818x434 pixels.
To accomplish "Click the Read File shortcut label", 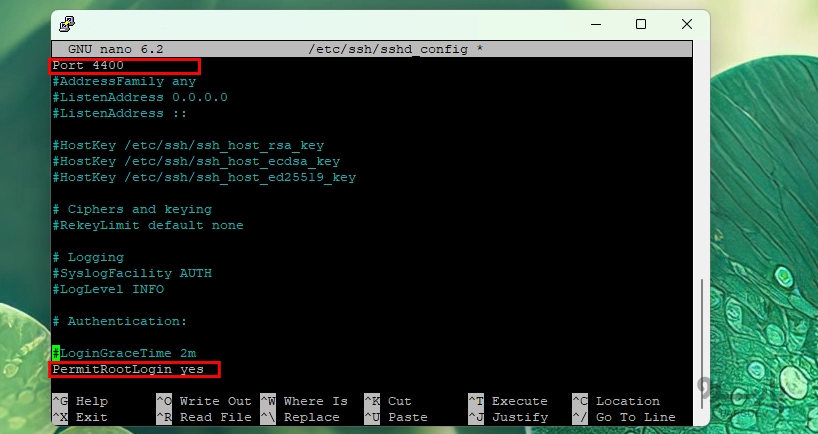I will 215,417.
